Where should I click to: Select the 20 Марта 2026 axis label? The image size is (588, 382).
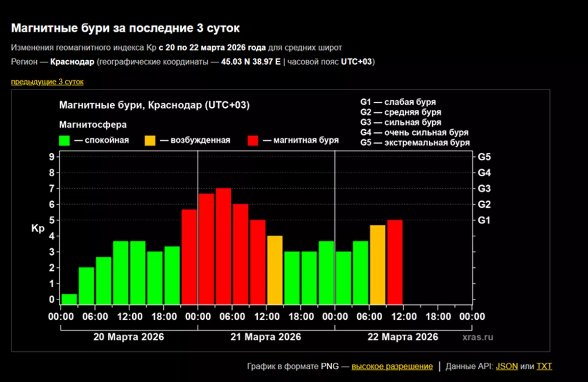pyautogui.click(x=129, y=337)
